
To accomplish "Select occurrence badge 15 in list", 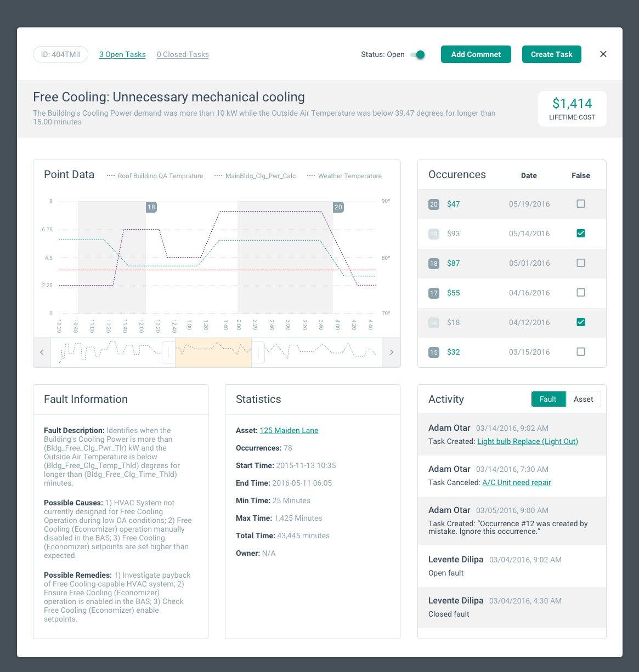I will point(434,352).
